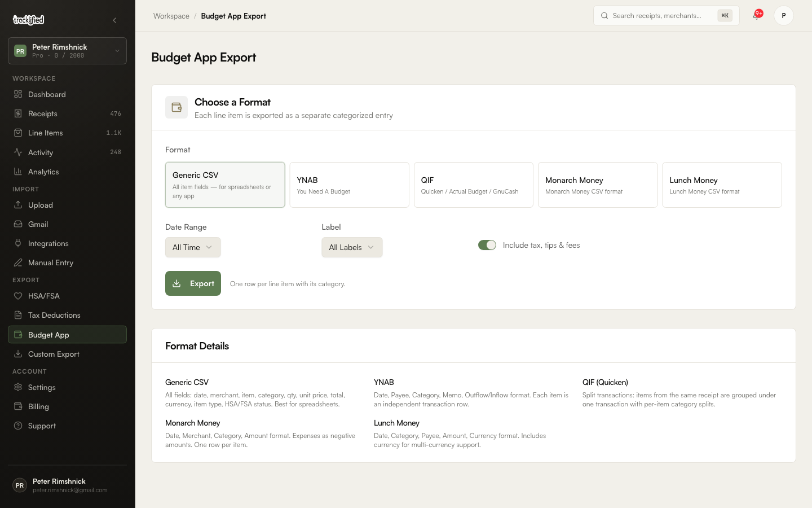The width and height of the screenshot is (812, 508).
Task: Open Custom Export page
Action: 67,354
